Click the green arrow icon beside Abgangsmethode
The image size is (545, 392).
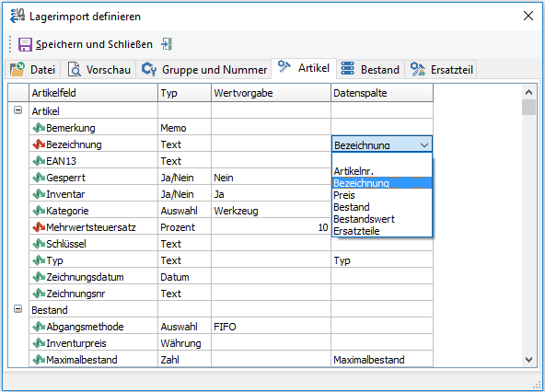pos(39,327)
